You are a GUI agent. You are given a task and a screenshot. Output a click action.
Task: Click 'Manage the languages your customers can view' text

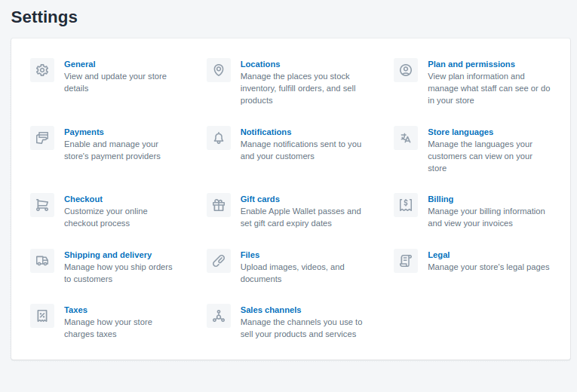pos(480,156)
